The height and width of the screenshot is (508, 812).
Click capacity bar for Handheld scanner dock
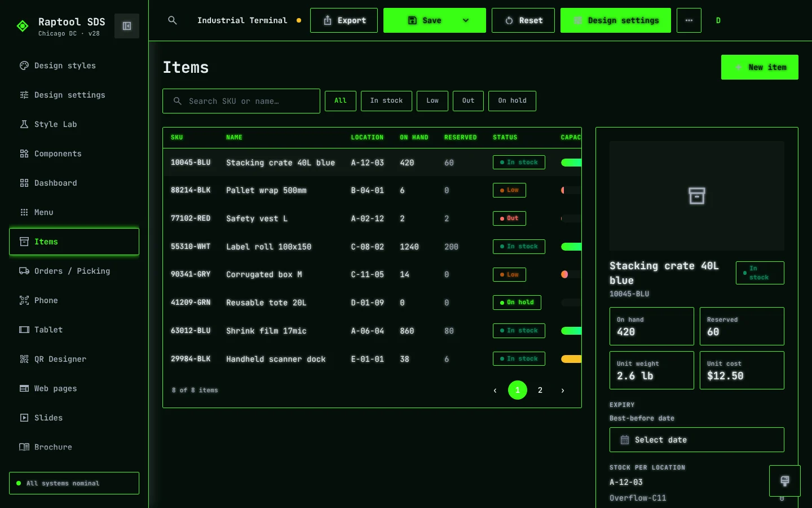571,359
